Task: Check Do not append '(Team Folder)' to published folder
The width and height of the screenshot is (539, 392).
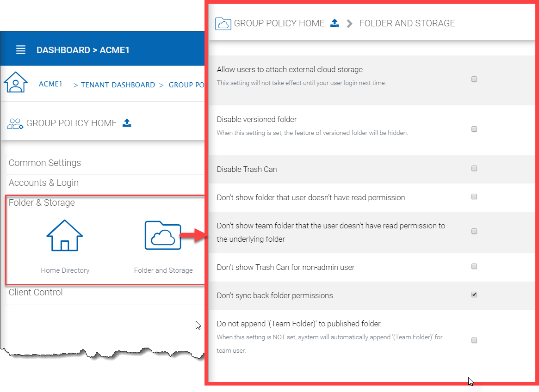Action: click(474, 340)
